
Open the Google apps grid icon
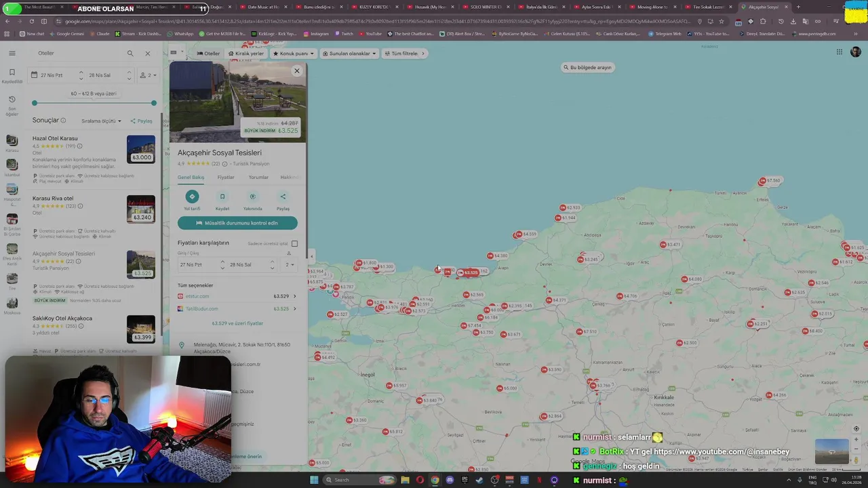coord(839,52)
